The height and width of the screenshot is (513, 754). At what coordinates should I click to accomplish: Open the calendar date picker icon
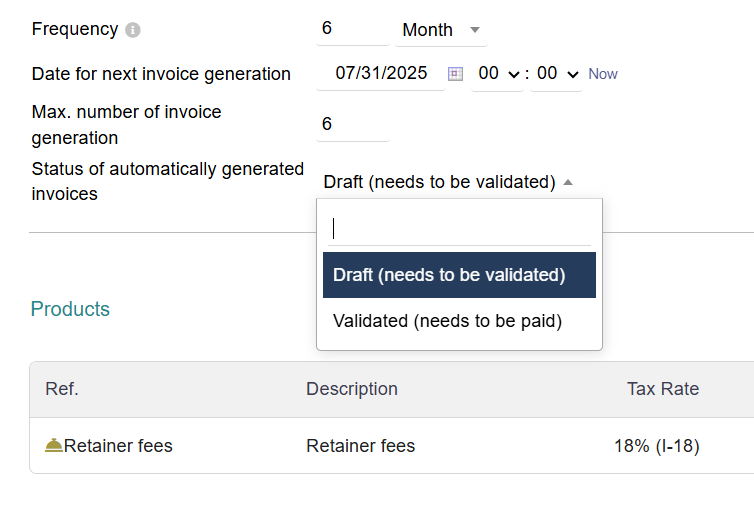[455, 74]
